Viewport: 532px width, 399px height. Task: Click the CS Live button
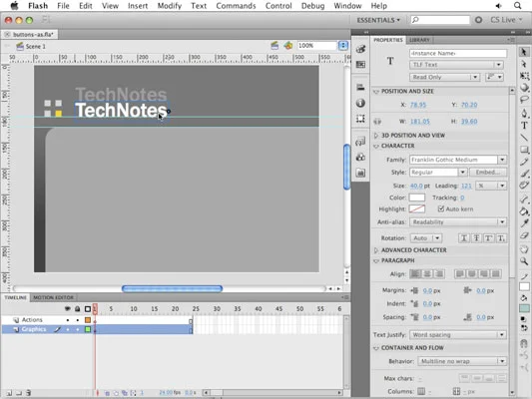coord(506,20)
